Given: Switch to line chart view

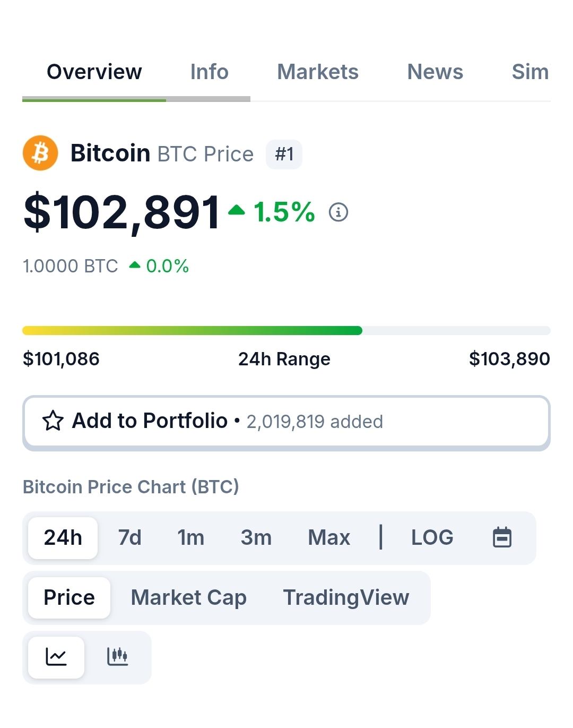Looking at the screenshot, I should point(56,657).
